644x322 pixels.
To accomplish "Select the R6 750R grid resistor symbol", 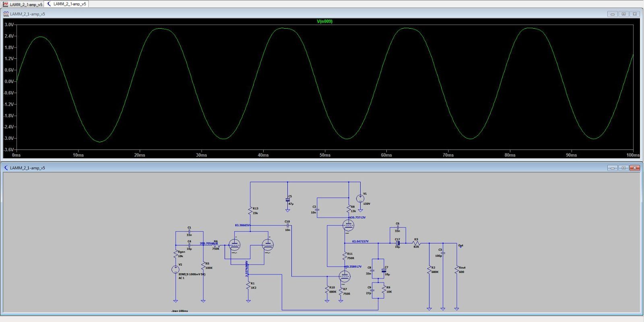I will (217, 245).
